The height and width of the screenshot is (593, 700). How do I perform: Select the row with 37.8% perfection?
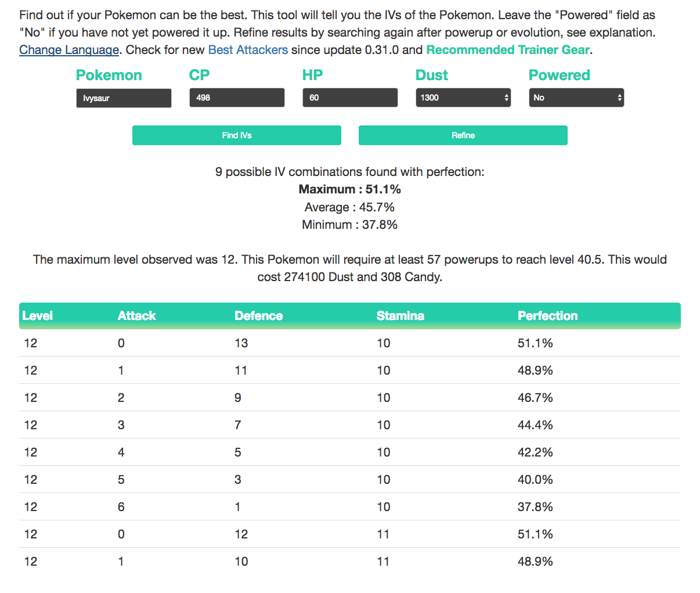350,507
